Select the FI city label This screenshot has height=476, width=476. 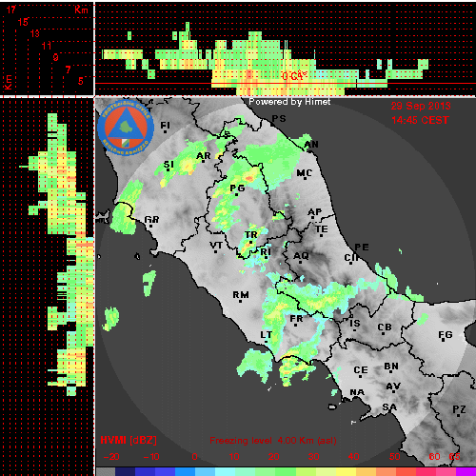tap(165, 125)
